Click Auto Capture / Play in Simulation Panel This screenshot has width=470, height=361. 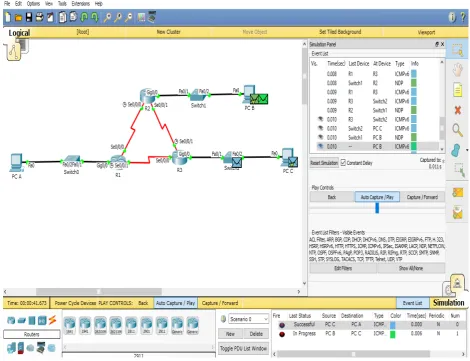377,197
